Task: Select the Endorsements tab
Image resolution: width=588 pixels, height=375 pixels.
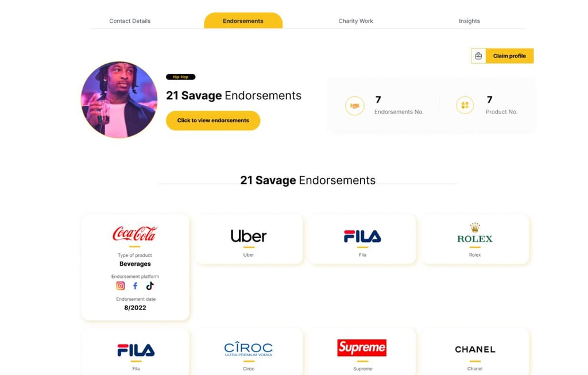Action: pyautogui.click(x=243, y=21)
